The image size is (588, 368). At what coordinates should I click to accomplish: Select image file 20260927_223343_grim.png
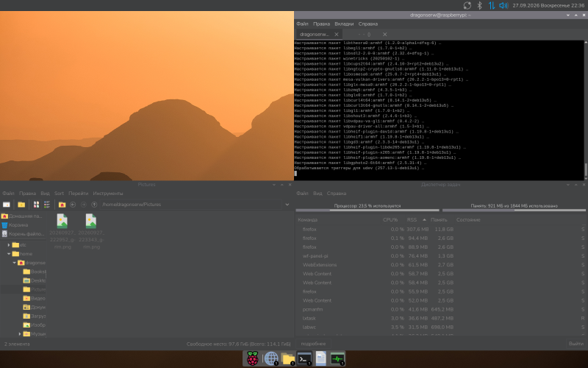[x=91, y=231]
